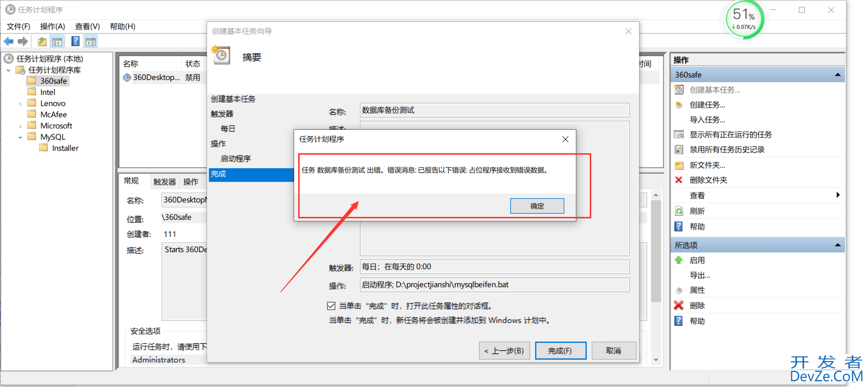
Task: Click 导出... in Actions pane
Action: coord(700,275)
